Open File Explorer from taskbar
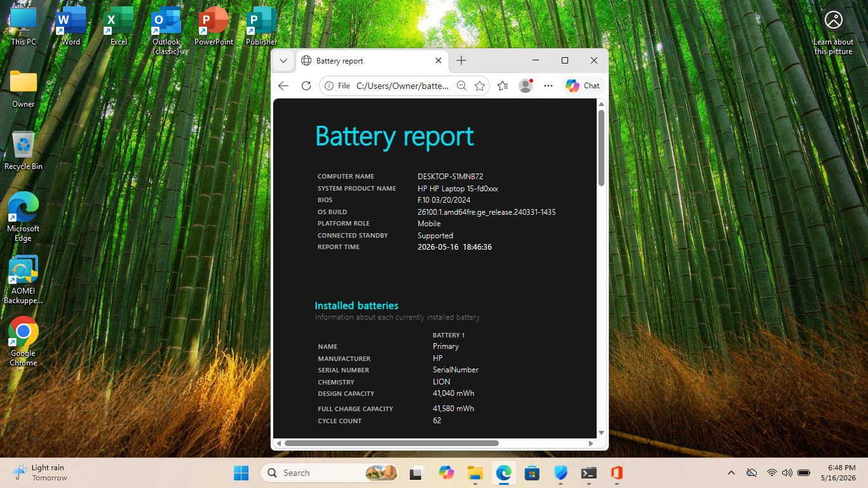This screenshot has height=488, width=868. click(475, 473)
